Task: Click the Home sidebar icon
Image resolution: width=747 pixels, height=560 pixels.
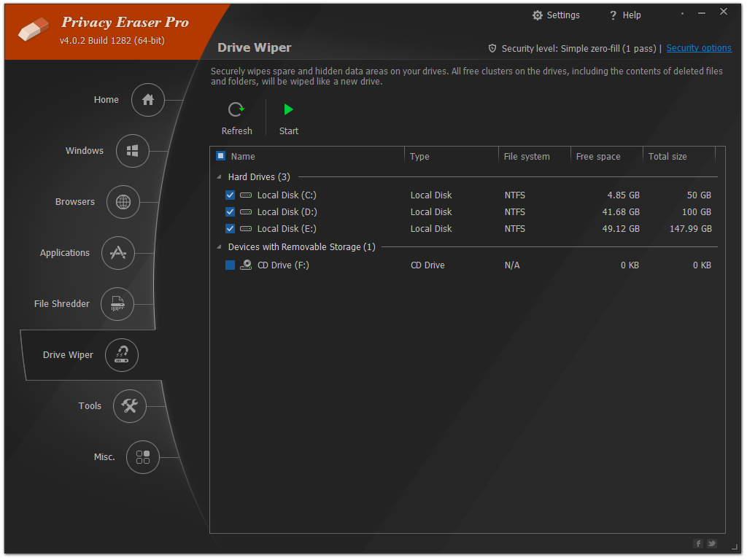Action: [x=148, y=100]
